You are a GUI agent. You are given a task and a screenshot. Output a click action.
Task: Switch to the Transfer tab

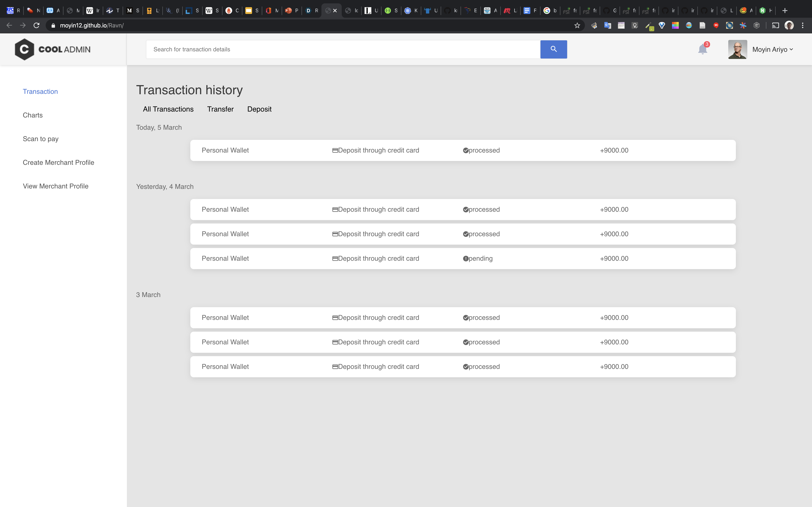220,109
